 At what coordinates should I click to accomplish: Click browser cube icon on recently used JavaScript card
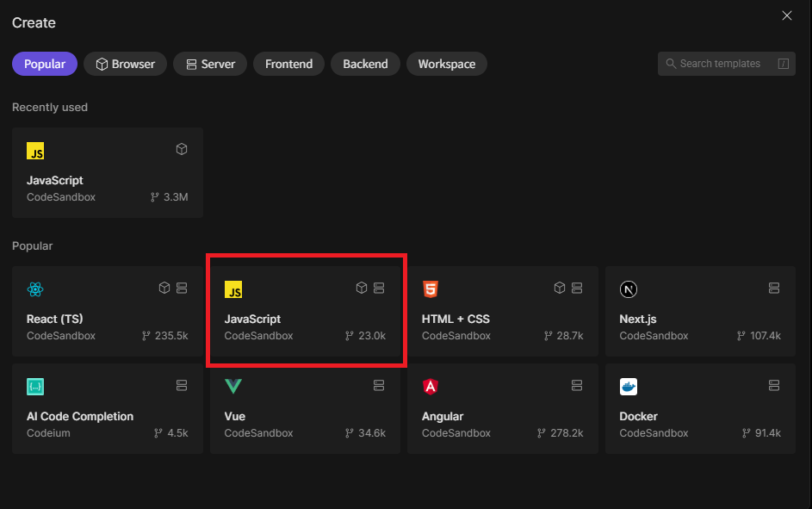tap(181, 149)
